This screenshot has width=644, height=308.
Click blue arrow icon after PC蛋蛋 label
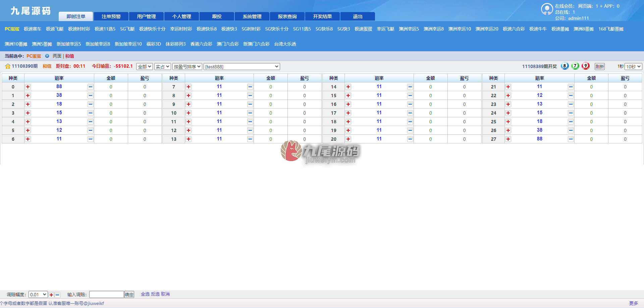coord(47,56)
